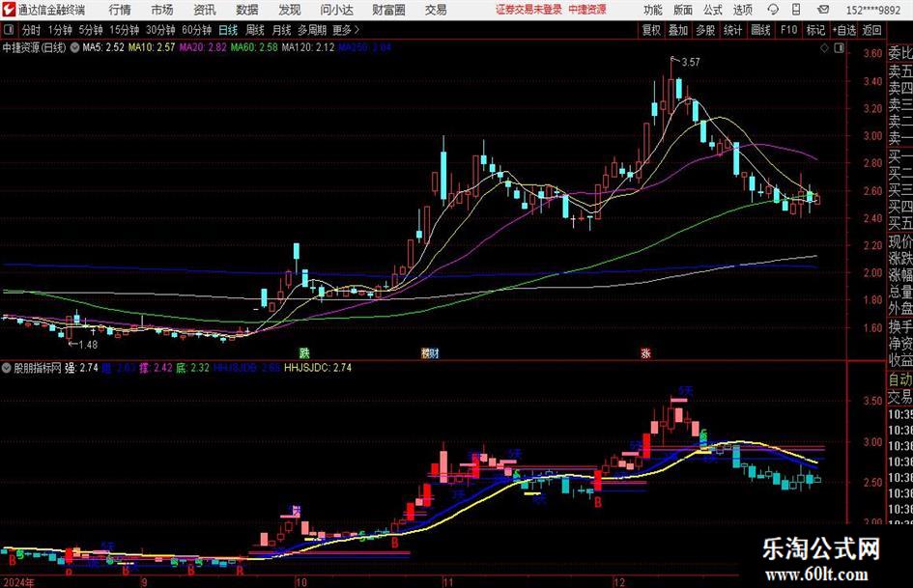Switch to the 5分钟 period
Viewport: 913px width, 588px height.
91,30
